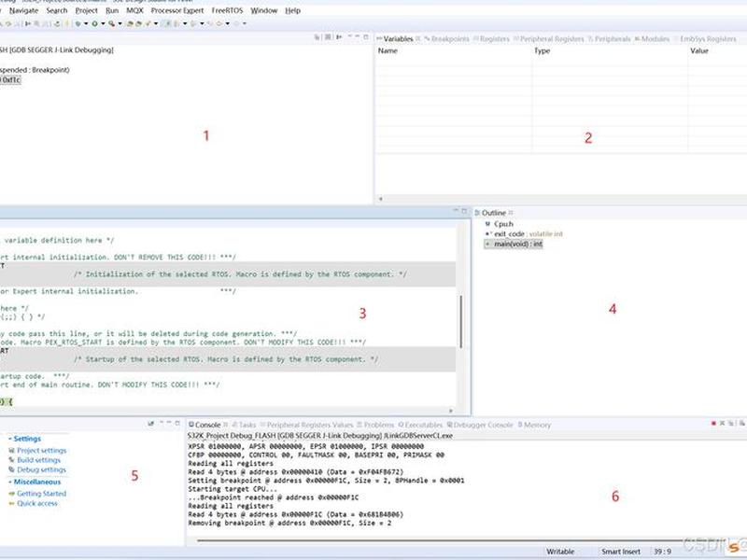Open the Debug launch dropdown arrow
This screenshot has width=747, height=560.
pos(86,23)
